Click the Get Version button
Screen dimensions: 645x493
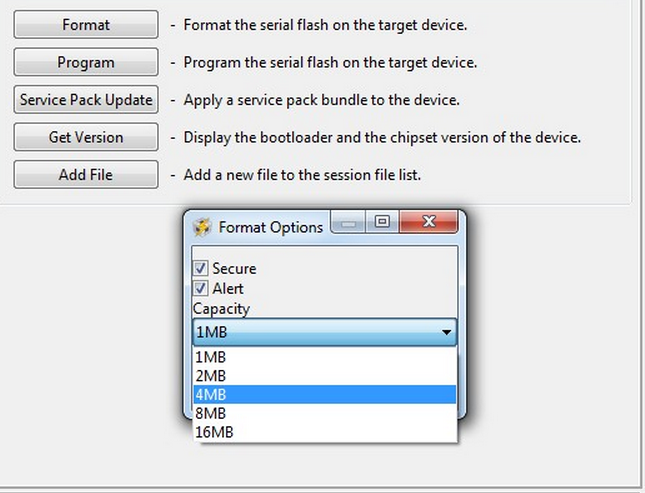click(86, 137)
